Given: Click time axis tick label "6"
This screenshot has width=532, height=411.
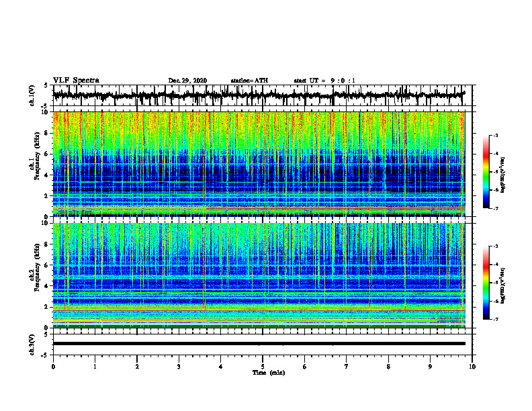Looking at the screenshot, I should pyautogui.click(x=305, y=367).
